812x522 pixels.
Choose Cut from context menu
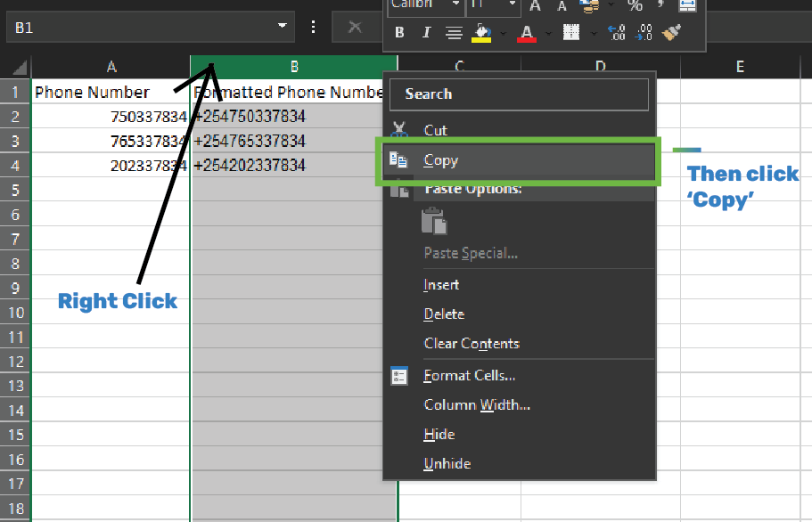(x=520, y=130)
